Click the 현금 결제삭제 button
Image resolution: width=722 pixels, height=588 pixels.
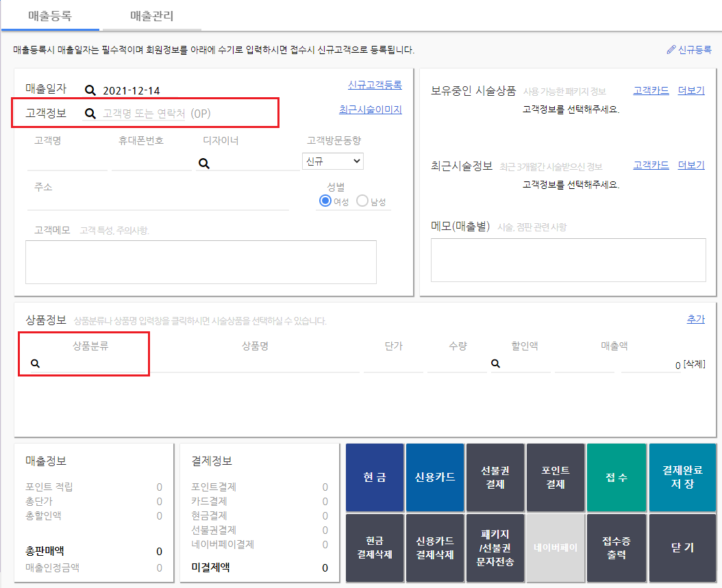(x=375, y=548)
